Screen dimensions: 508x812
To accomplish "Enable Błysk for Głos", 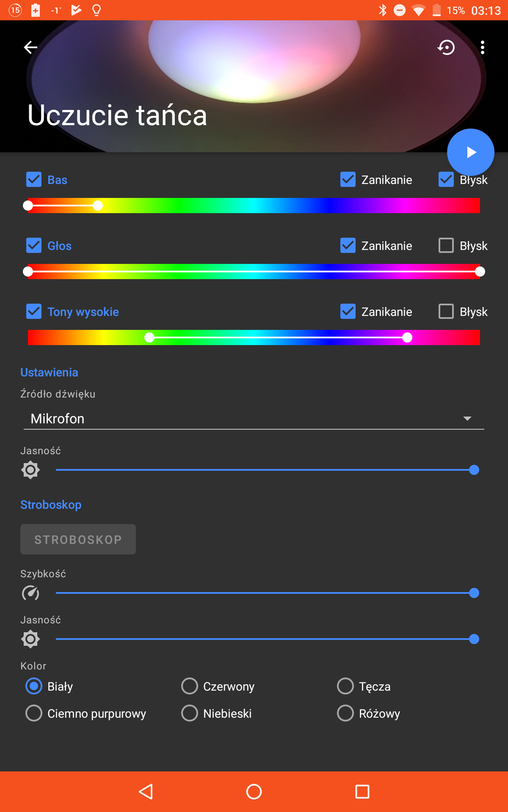I will pyautogui.click(x=446, y=246).
